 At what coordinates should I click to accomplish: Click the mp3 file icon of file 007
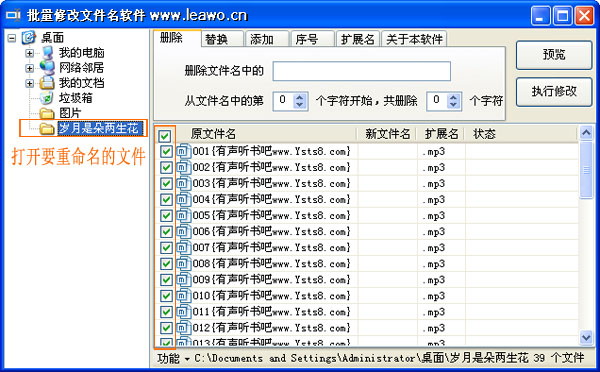point(183,248)
